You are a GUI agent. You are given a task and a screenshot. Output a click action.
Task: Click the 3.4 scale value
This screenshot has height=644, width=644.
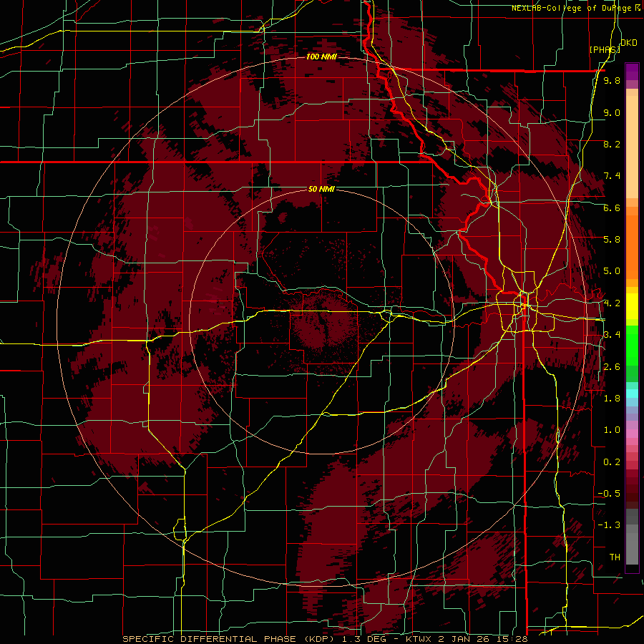coord(612,335)
